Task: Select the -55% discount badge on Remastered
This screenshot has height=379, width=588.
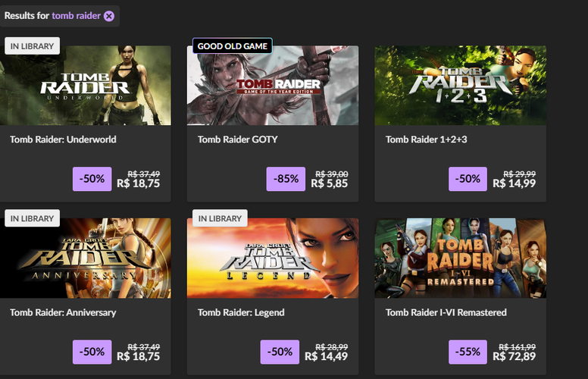Action: point(468,352)
